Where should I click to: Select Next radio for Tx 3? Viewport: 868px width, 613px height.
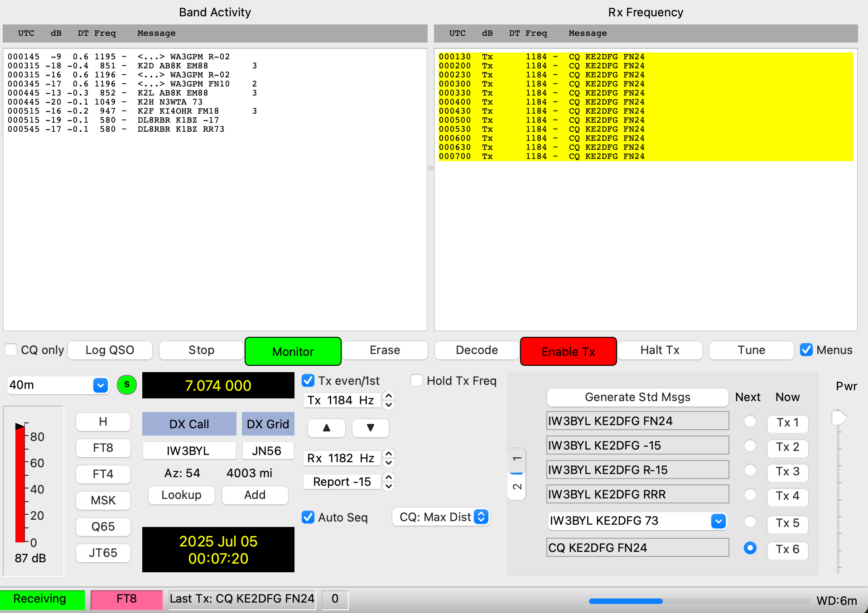click(750, 470)
